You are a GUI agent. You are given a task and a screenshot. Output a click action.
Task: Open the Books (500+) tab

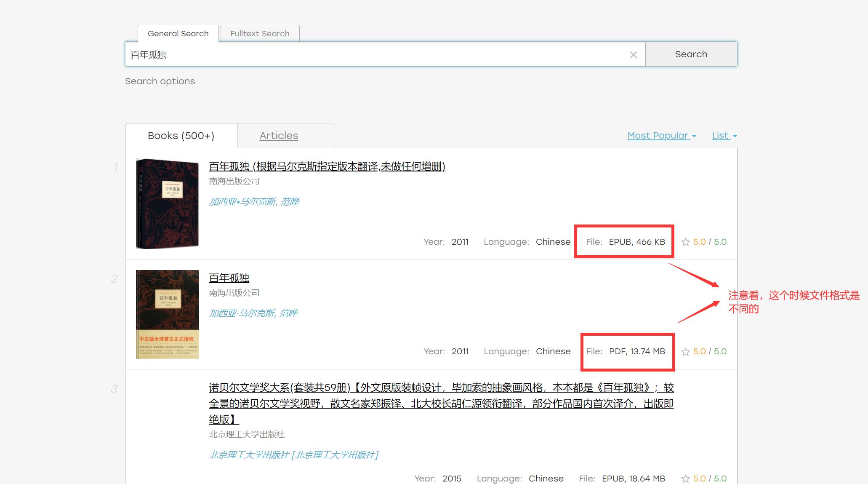(181, 135)
